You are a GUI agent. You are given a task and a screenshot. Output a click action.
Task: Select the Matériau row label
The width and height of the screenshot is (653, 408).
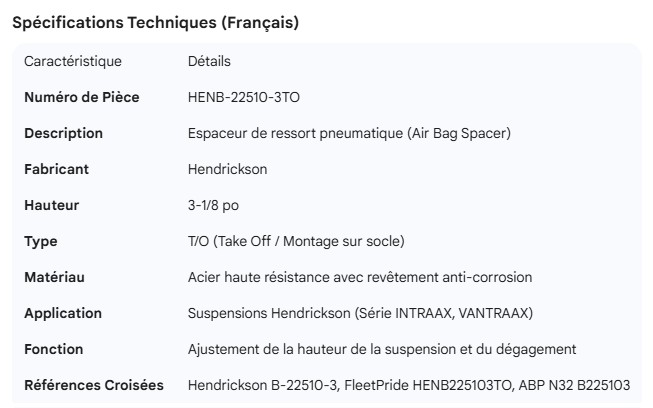point(54,278)
